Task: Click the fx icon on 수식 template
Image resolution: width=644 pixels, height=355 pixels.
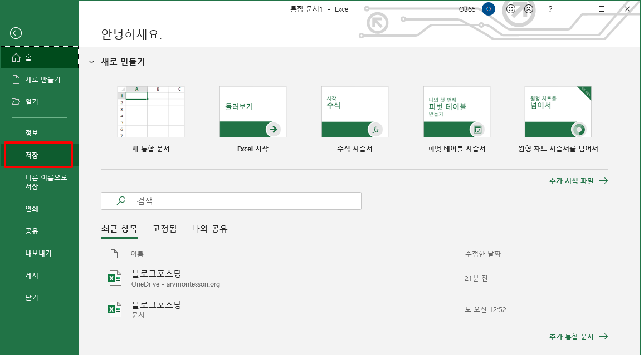Action: 375,129
